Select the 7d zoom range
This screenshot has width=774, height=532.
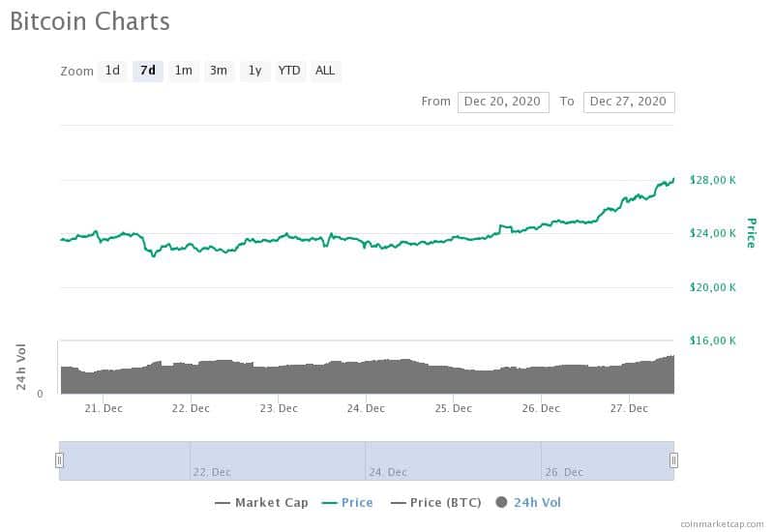coord(148,71)
